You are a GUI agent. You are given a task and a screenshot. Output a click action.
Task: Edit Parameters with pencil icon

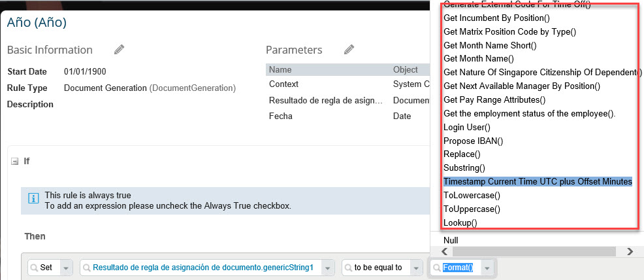tap(349, 50)
